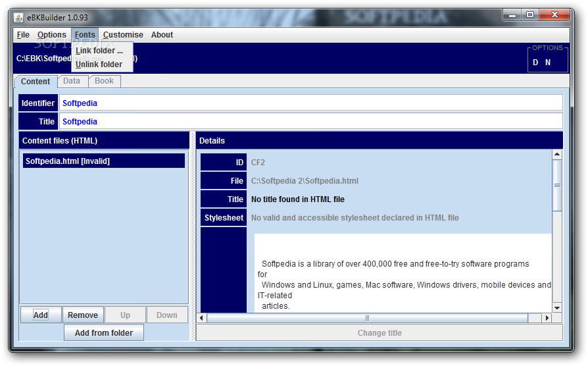Click the horizontal scroll left arrow
Viewport: 588px width, 366px height.
point(201,319)
